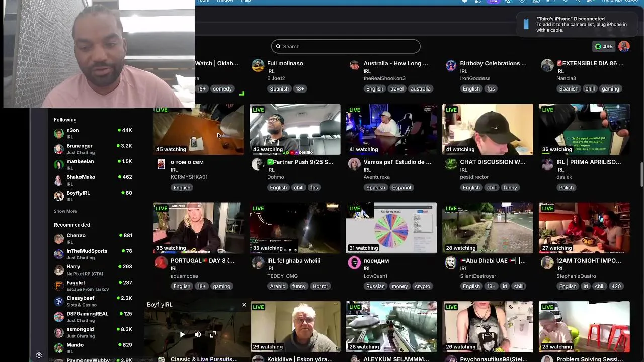Open Nancla3's channel avatar
The width and height of the screenshot is (644, 362).
pos(547,65)
